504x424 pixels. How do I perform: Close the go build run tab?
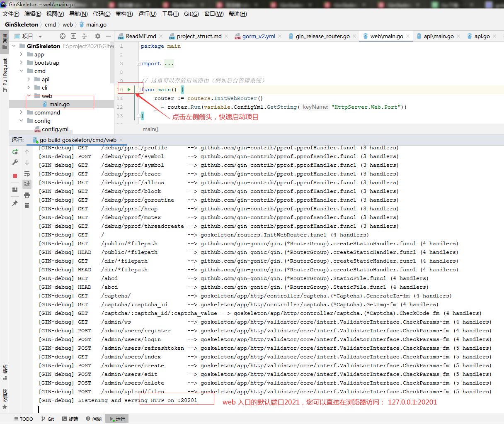click(x=121, y=140)
